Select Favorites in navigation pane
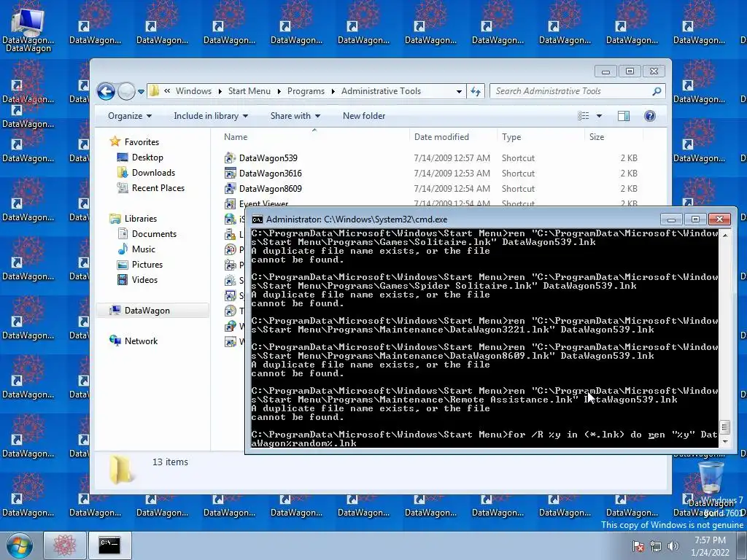Screen dimensions: 747x560 pyautogui.click(x=142, y=142)
